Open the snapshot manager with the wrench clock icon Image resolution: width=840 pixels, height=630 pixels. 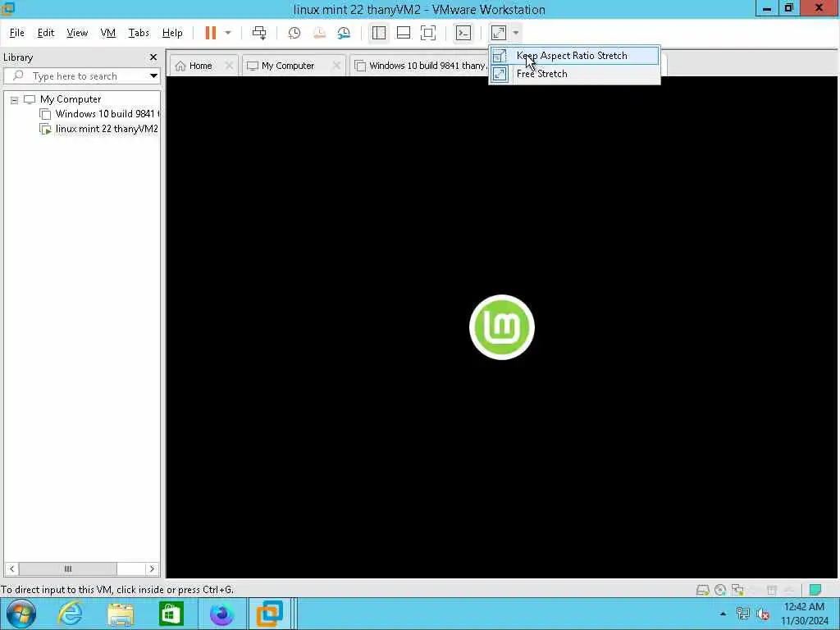pos(344,33)
